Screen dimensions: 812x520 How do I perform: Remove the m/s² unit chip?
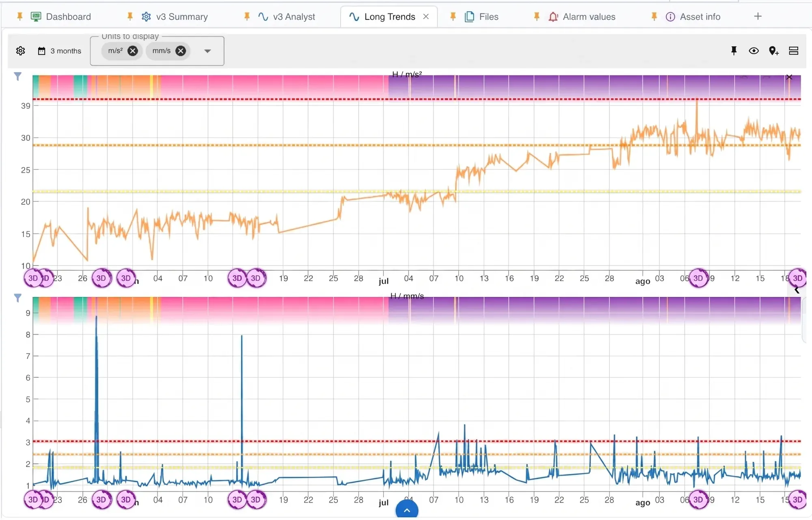tap(133, 51)
